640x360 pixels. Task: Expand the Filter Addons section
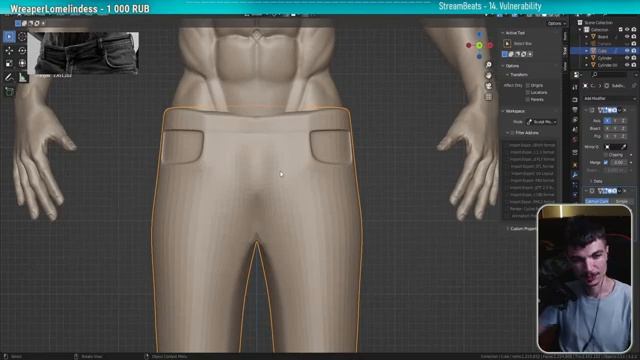[507, 133]
